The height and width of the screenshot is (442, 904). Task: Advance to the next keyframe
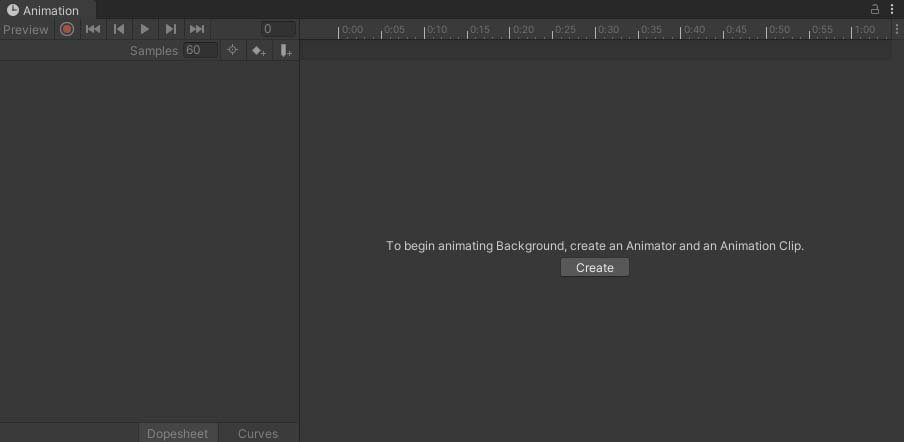[171, 29]
